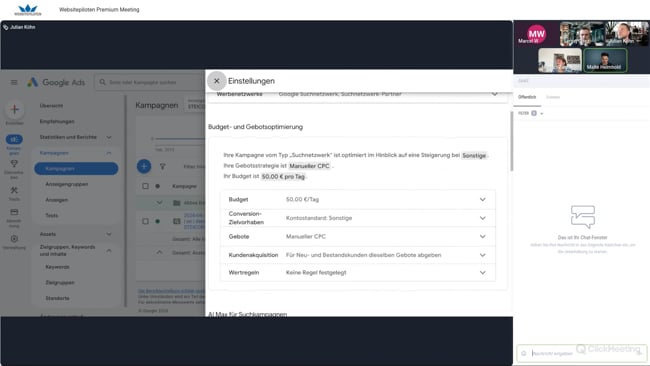Collapse the Kampagnen section in sidebar
The image size is (650, 366).
(109, 153)
